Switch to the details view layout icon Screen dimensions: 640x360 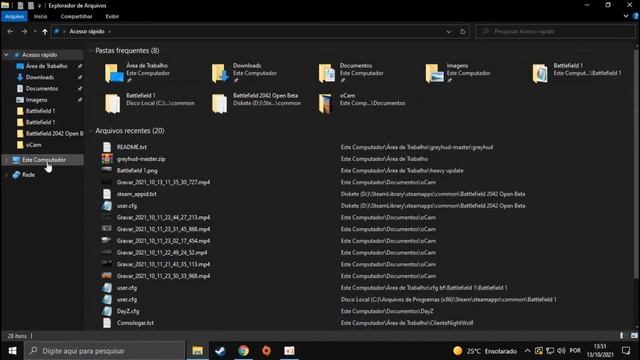click(622, 336)
